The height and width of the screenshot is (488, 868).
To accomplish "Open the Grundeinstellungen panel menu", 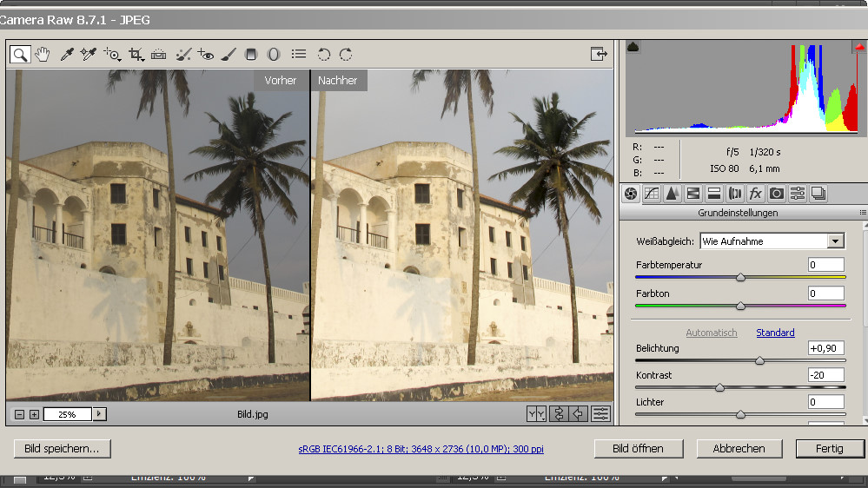I will (x=863, y=213).
